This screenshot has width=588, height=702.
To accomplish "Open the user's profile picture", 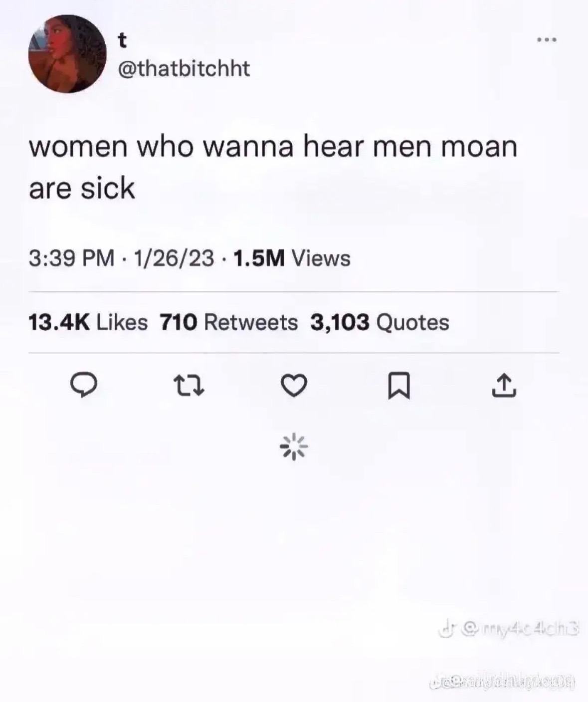I will click(67, 53).
